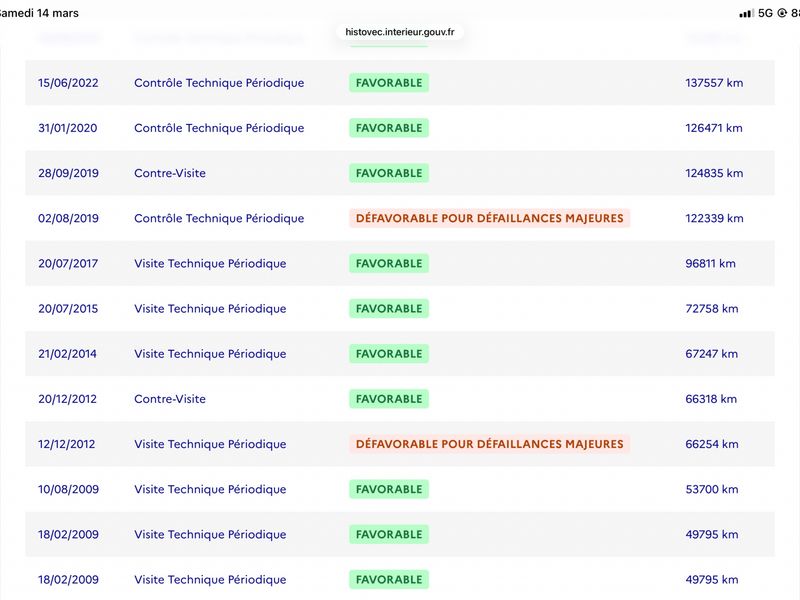
Task: Select the mileage 126471 km
Action: coord(714,128)
